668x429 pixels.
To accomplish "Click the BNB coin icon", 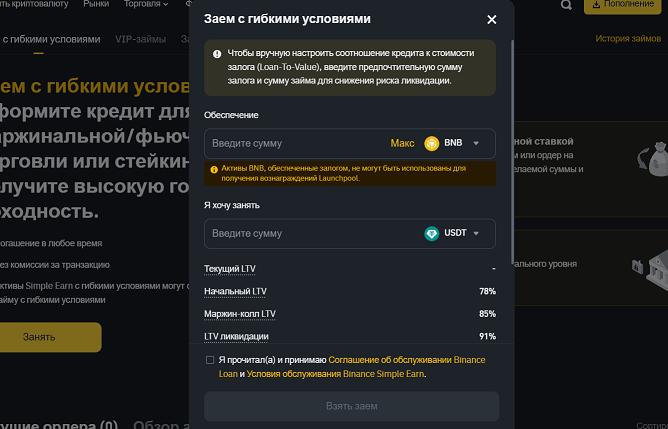I will tap(432, 144).
